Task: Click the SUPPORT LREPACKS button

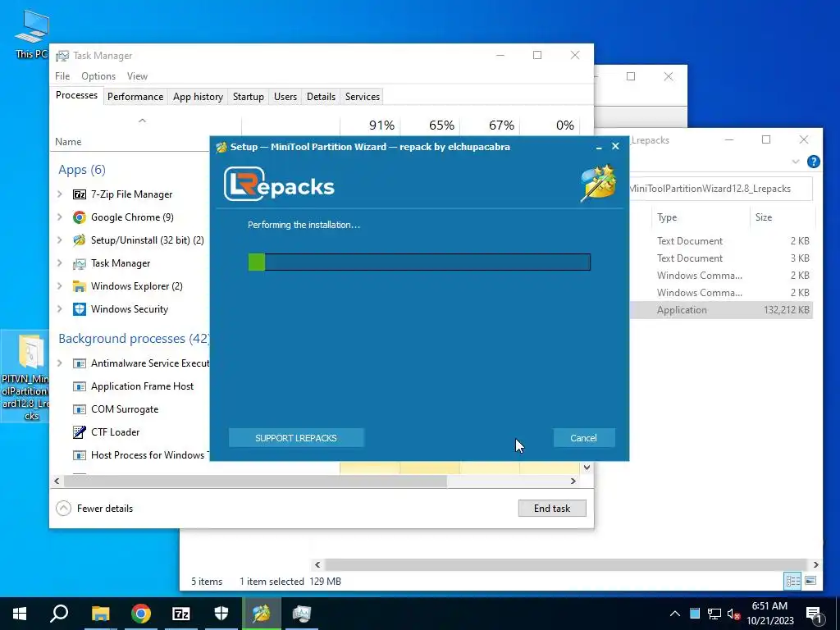Action: (295, 438)
